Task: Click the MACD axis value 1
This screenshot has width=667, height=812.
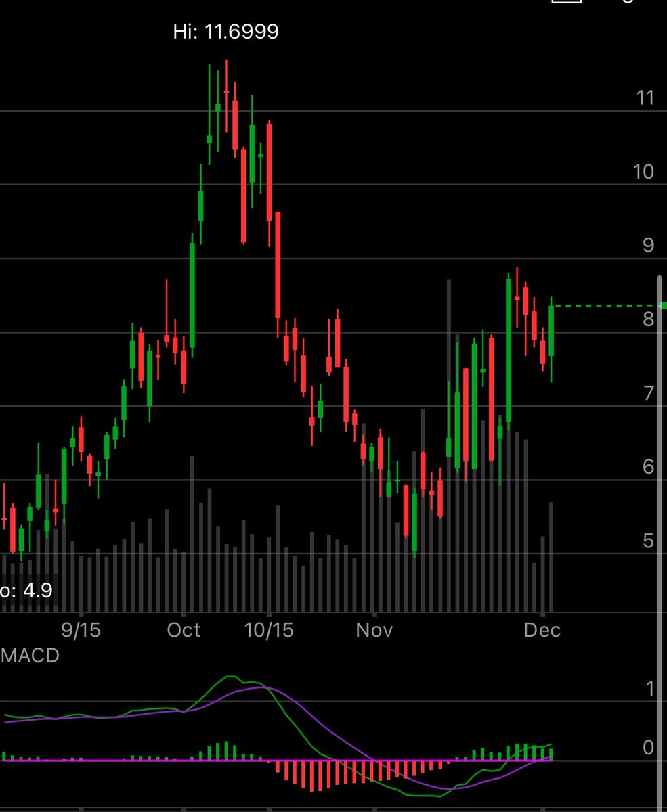Action: click(650, 690)
